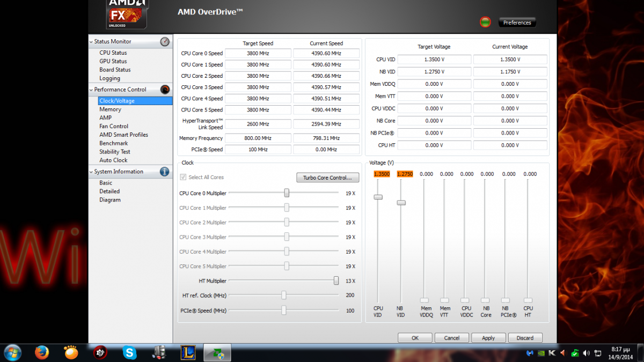644x362 pixels.
Task: Click the Mem VDDQ voltage slider handle
Action: (425, 300)
